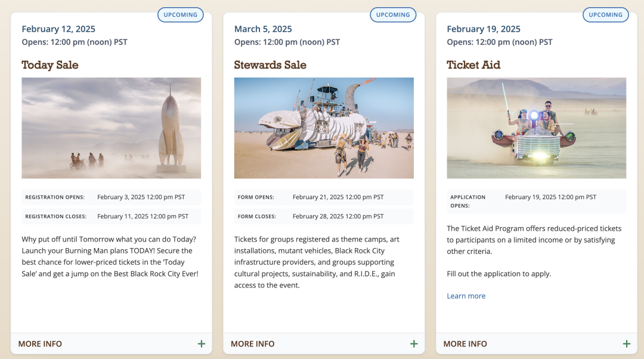Click the Registration Opens row

pyautogui.click(x=111, y=197)
